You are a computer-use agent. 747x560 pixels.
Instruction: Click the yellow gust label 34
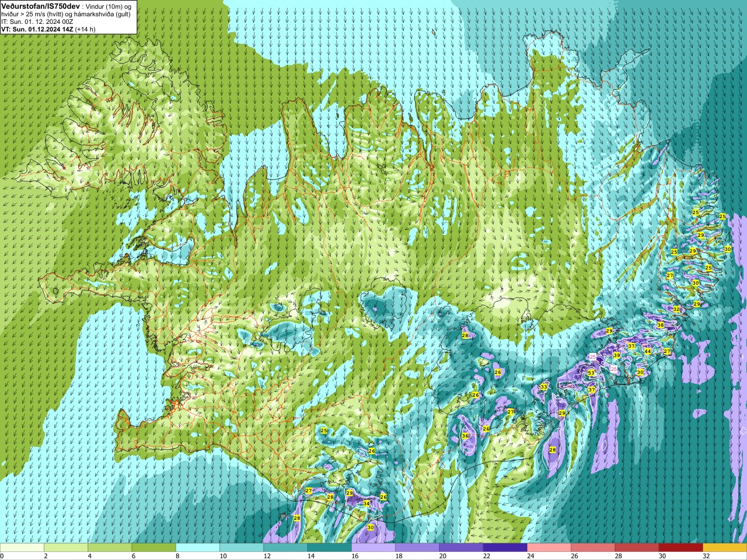[x=366, y=503]
